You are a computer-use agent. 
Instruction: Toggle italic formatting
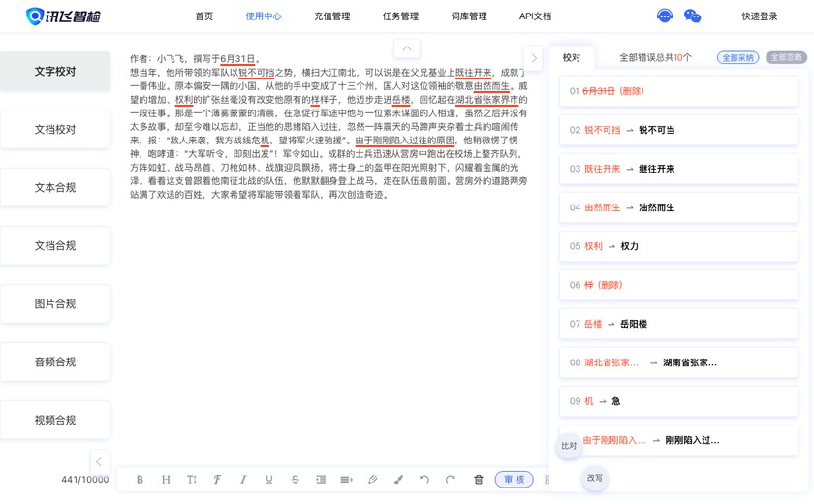(x=243, y=480)
